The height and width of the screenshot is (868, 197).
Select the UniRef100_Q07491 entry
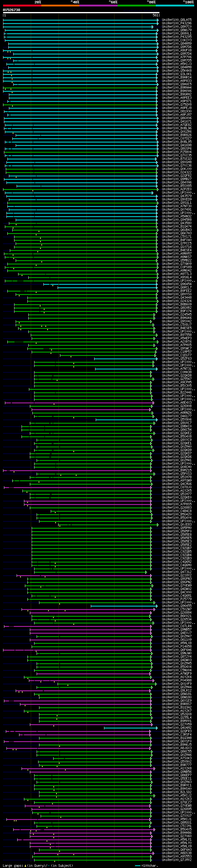pos(177,210)
